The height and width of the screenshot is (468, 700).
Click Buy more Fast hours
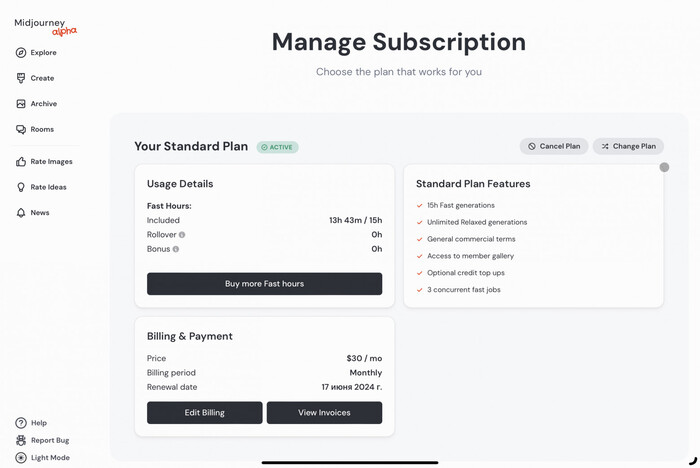pos(264,284)
